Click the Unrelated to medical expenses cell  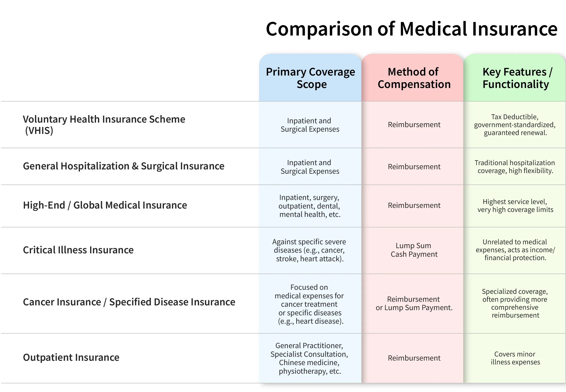coord(515,250)
